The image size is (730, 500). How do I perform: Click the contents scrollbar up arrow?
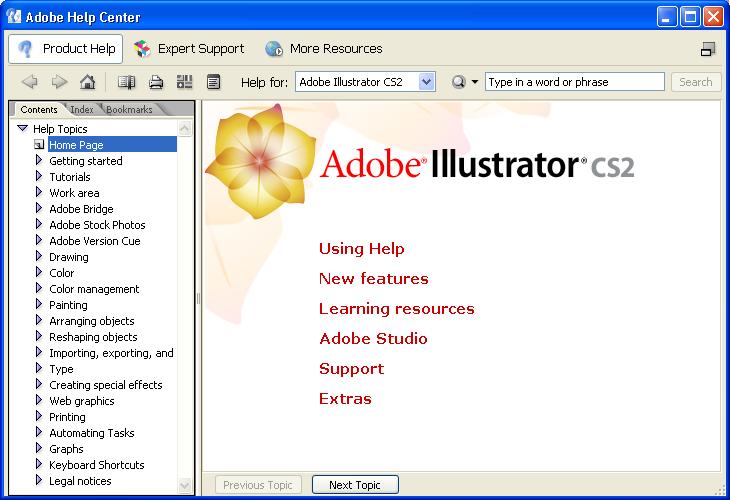[185, 128]
